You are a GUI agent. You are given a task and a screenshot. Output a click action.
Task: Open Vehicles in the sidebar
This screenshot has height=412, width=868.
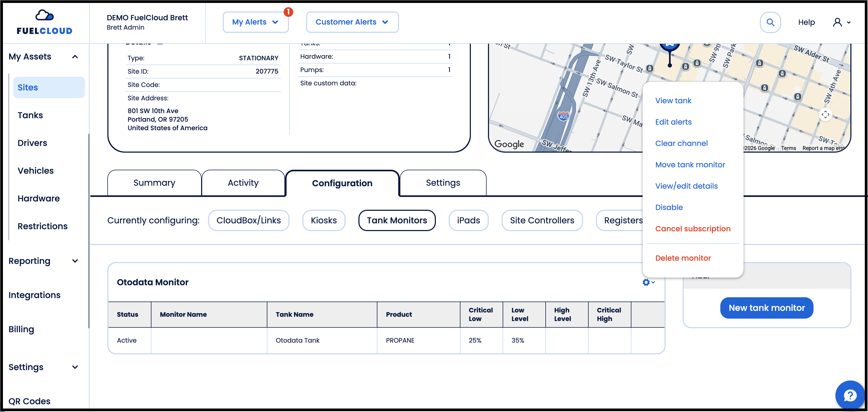36,171
